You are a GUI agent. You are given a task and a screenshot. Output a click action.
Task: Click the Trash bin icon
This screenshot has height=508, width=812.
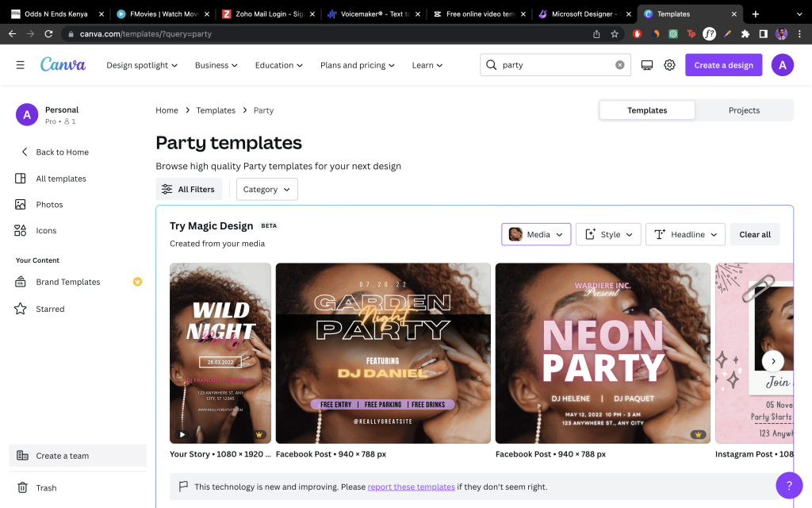22,487
